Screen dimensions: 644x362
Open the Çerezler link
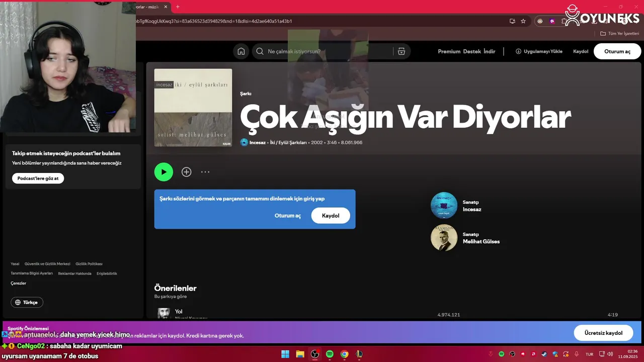pos(18,283)
